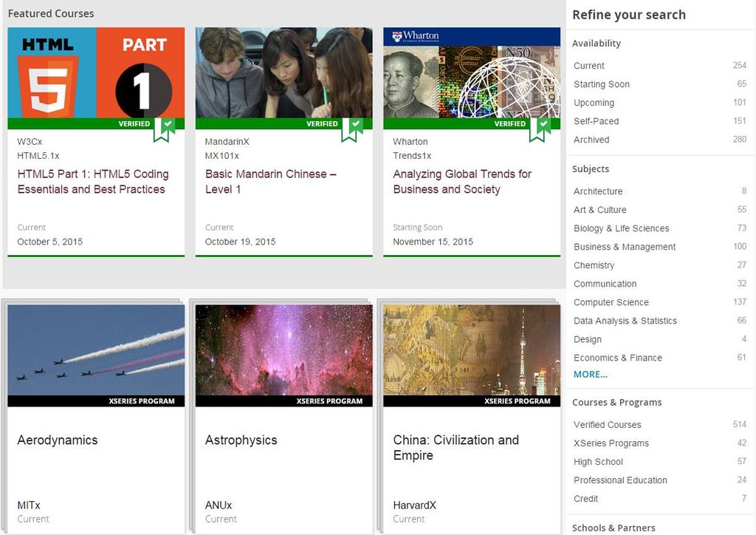756x535 pixels.
Task: Click the verified ribbon on Wharton course
Action: coord(540,129)
